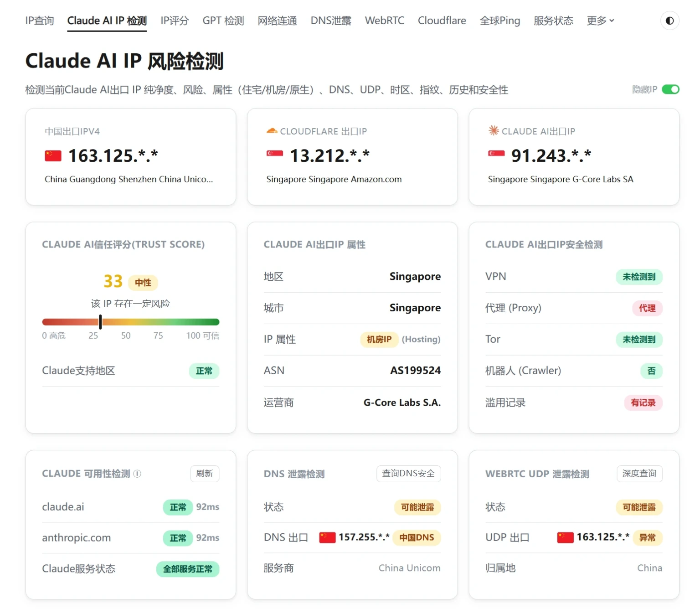Click the Singapore flag beside 91.243.*.*
Image resolution: width=700 pixels, height=609 pixels.
(496, 154)
